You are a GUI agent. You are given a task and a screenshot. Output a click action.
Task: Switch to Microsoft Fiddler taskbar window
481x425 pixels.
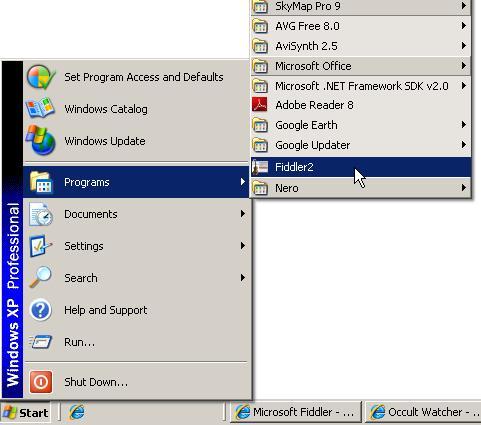coord(296,413)
